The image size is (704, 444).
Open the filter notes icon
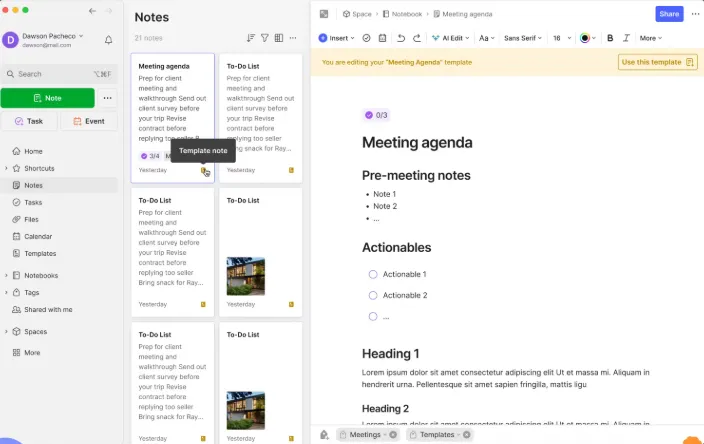(265, 38)
